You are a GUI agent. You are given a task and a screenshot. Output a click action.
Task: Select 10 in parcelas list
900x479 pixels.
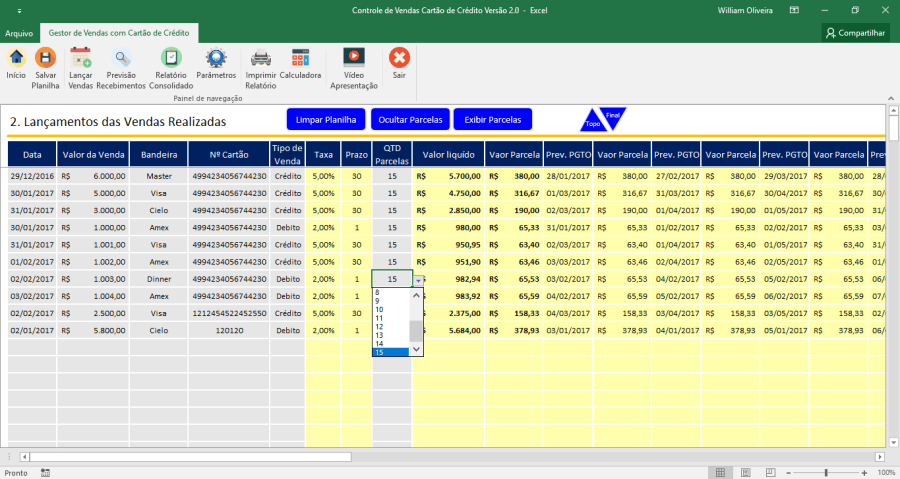(x=390, y=309)
